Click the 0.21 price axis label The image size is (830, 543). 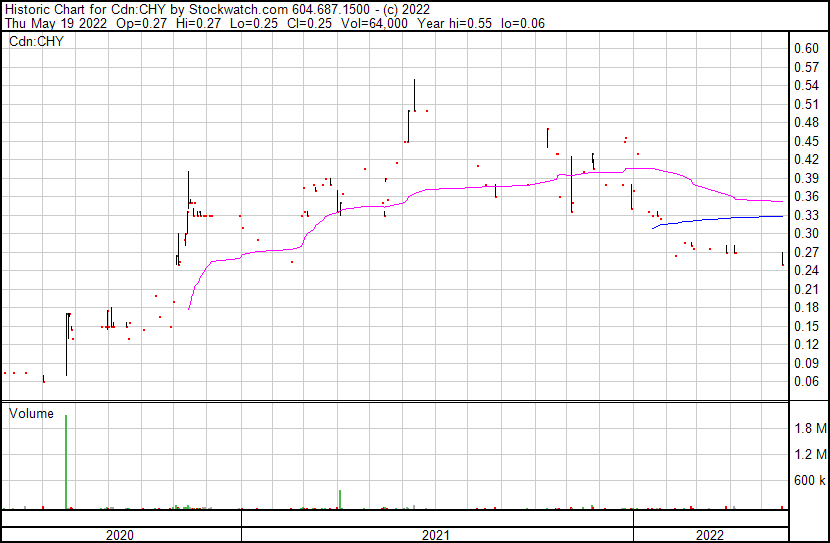coord(806,289)
